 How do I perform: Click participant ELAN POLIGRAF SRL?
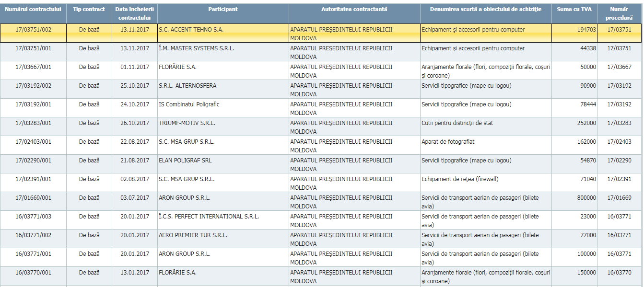(x=185, y=161)
